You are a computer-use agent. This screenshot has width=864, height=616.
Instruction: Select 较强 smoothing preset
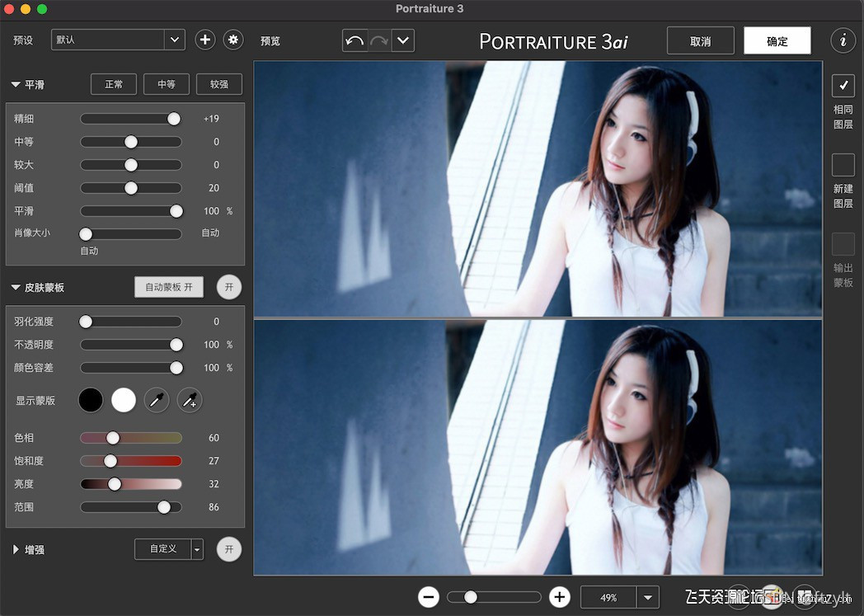[219, 84]
